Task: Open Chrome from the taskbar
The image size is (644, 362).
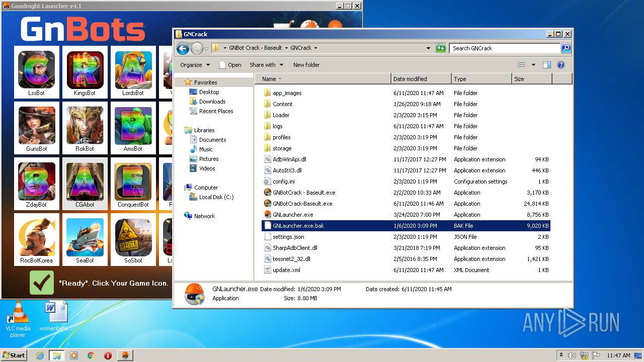Action: pyautogui.click(x=91, y=355)
